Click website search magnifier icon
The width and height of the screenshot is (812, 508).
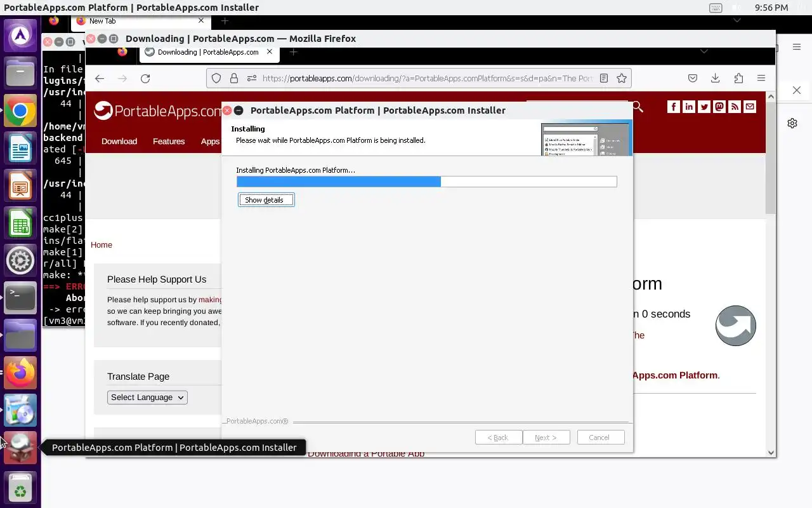tap(638, 107)
